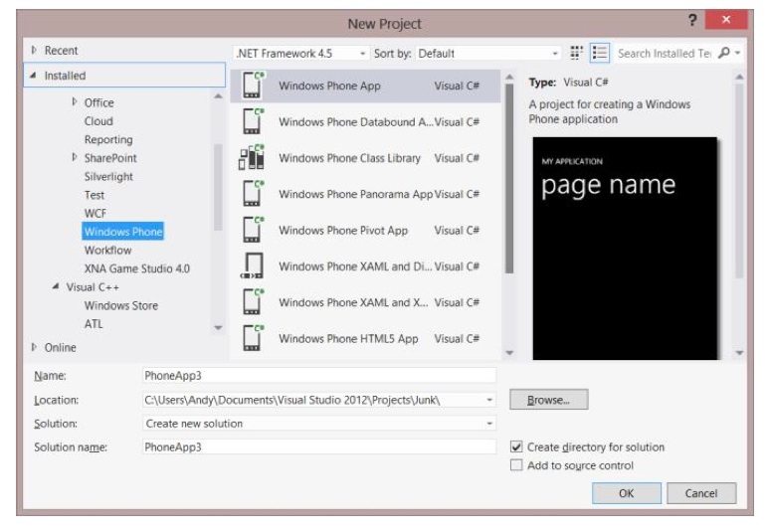768x532 pixels.
Task: Click the category tree scrollbar thumb
Action: point(219,187)
